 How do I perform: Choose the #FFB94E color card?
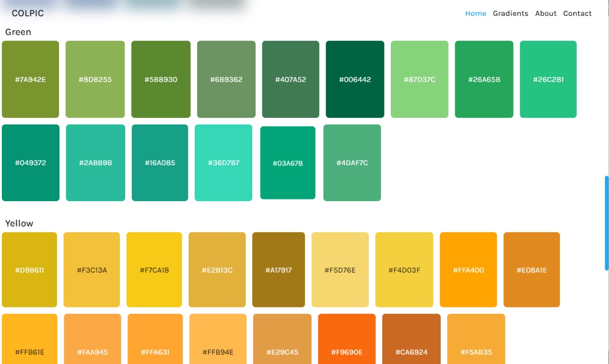(x=218, y=339)
